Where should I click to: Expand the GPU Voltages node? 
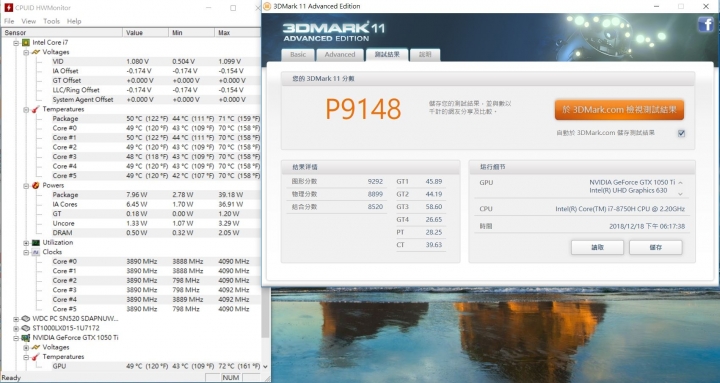point(26,348)
